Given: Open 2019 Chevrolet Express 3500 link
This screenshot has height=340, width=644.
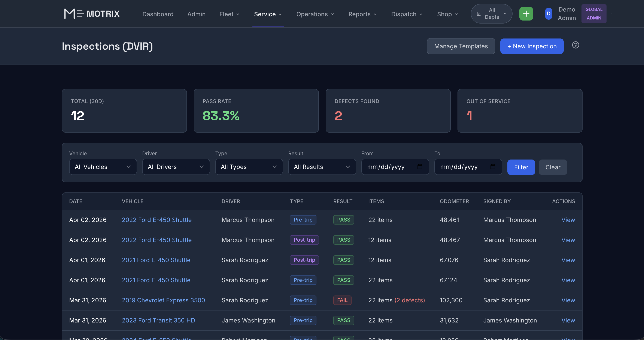Looking at the screenshot, I should coord(163,300).
